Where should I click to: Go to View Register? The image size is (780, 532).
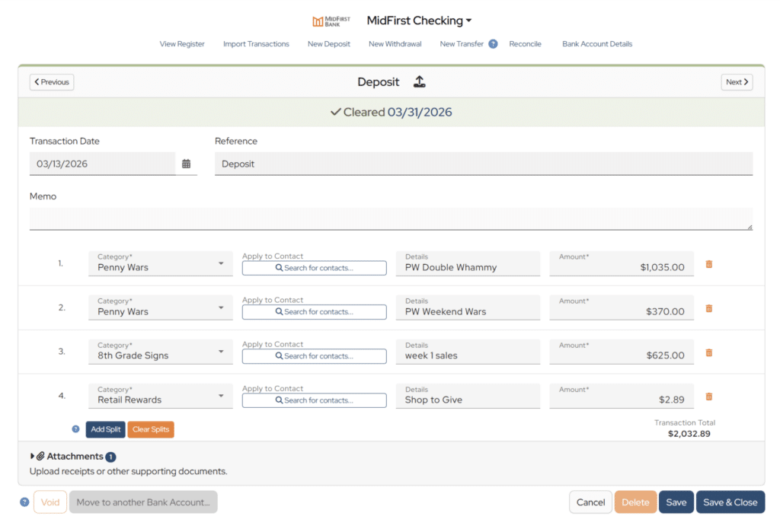[182, 43]
